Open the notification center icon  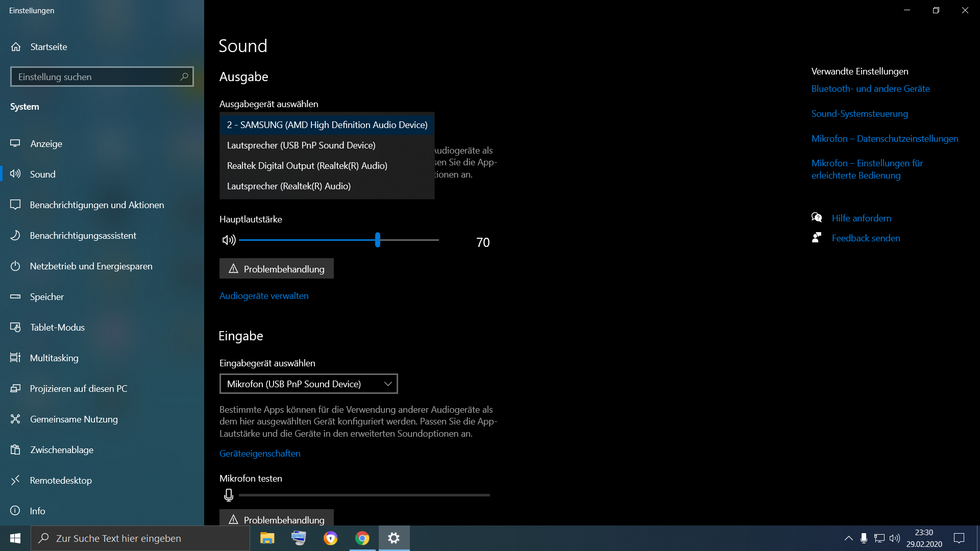click(959, 538)
